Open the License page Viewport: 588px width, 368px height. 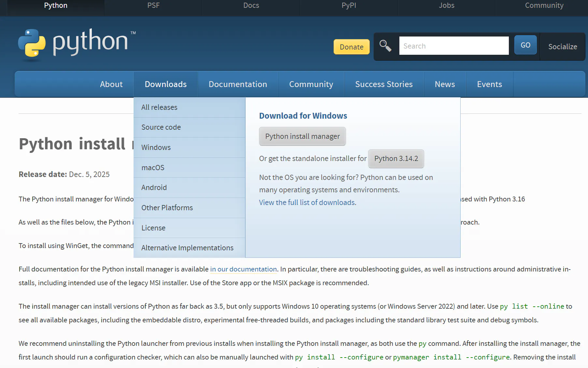point(153,228)
